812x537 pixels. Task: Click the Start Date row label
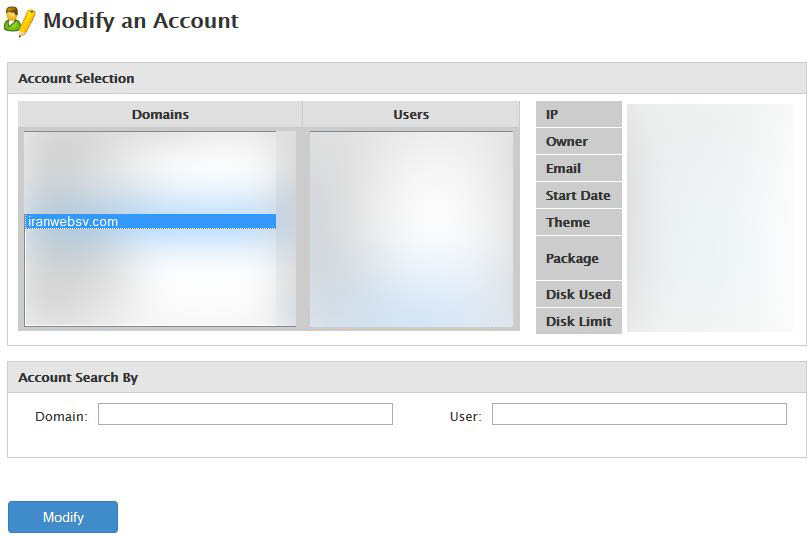(578, 195)
